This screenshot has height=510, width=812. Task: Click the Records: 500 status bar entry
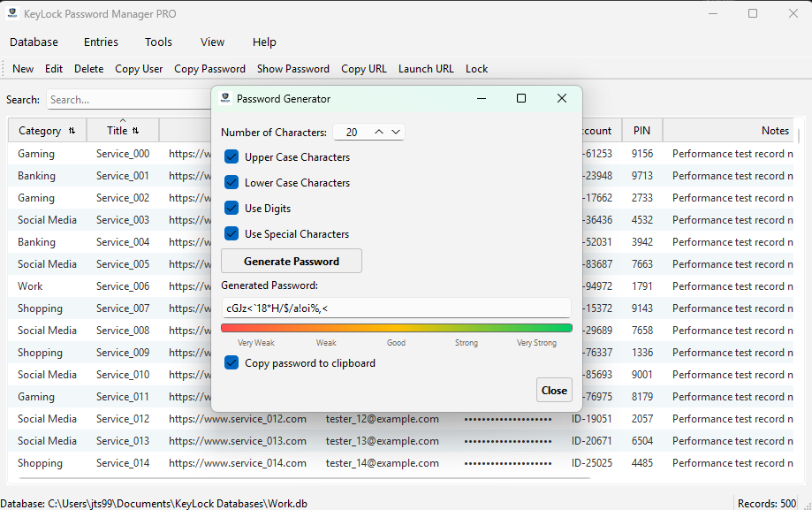click(x=767, y=503)
